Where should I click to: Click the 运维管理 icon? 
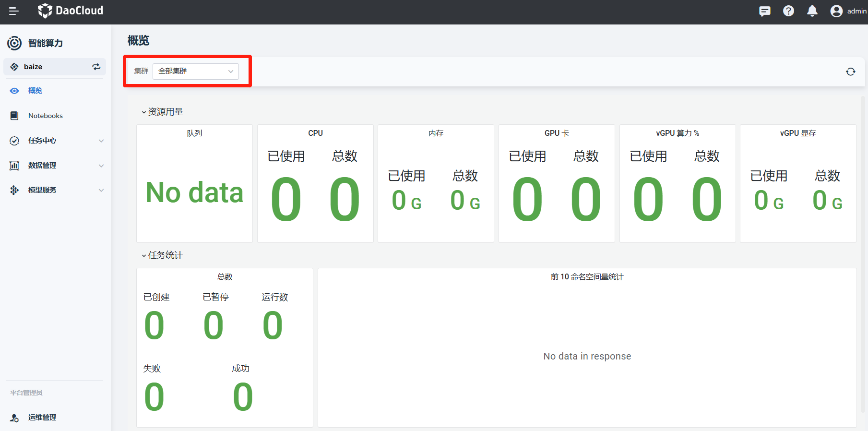[x=14, y=418]
